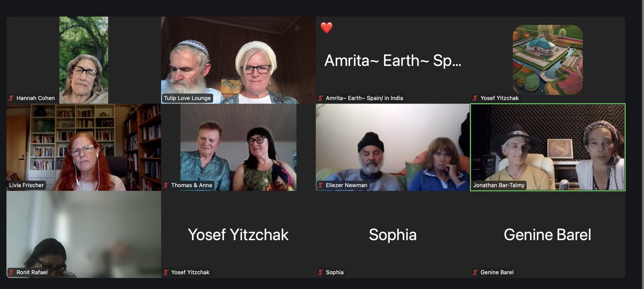Click Hannah Cohen's muted microphone icon
The width and height of the screenshot is (644, 289).
pos(11,98)
